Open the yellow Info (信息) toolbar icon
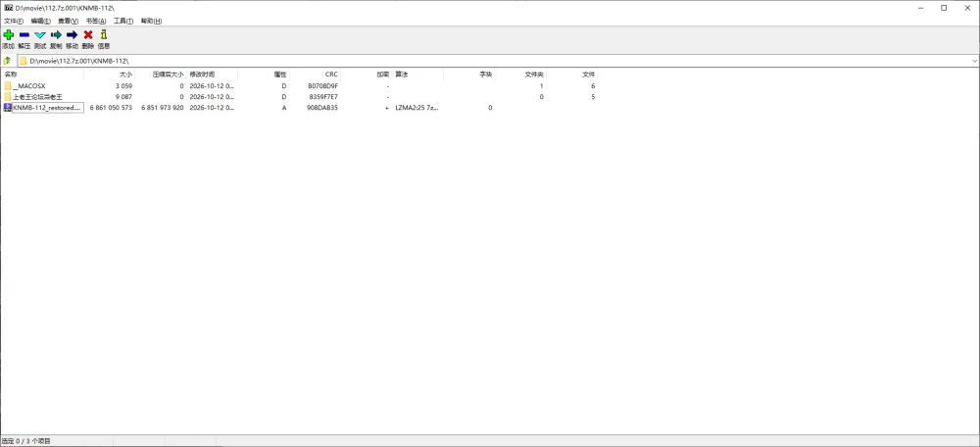980x447 pixels. point(104,35)
